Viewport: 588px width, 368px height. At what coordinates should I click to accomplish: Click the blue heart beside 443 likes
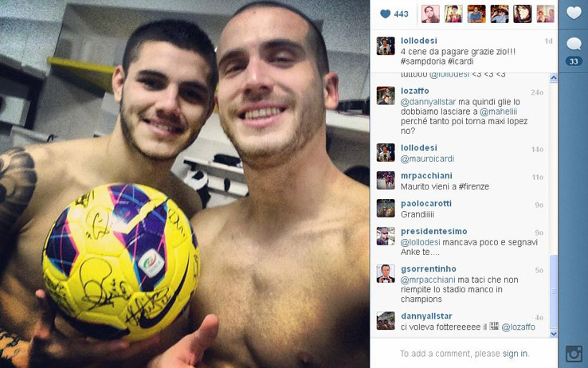click(385, 14)
